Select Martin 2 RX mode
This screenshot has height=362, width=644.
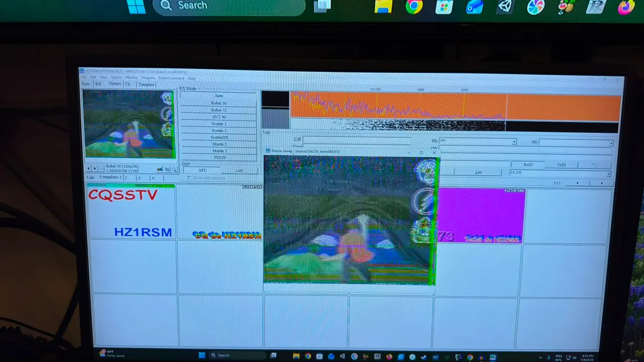pos(219,151)
